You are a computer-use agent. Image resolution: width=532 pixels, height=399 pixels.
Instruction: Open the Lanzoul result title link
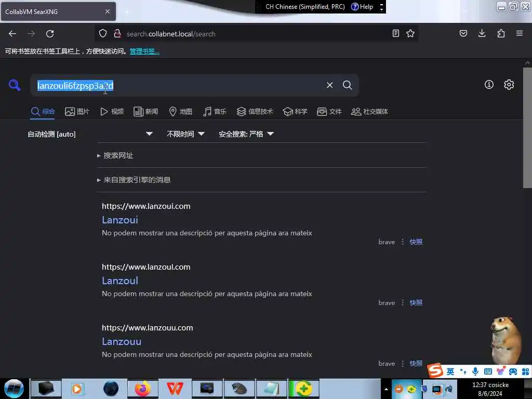point(120,281)
